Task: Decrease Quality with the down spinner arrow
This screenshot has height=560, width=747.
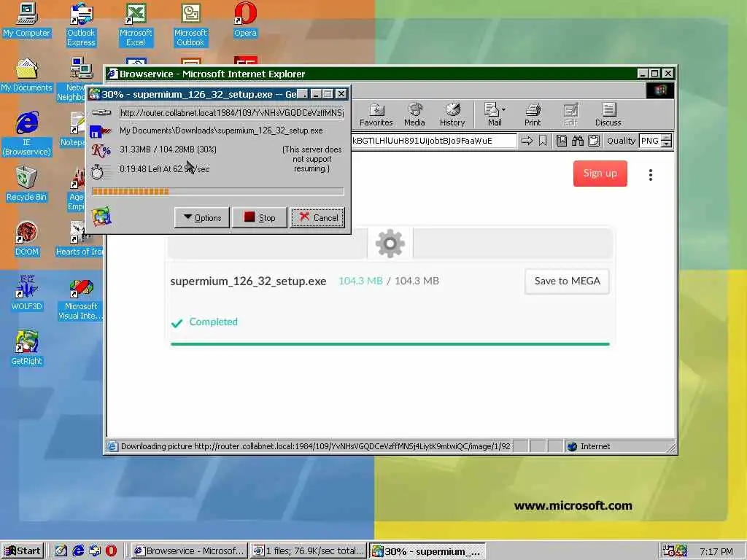Action: [x=667, y=144]
